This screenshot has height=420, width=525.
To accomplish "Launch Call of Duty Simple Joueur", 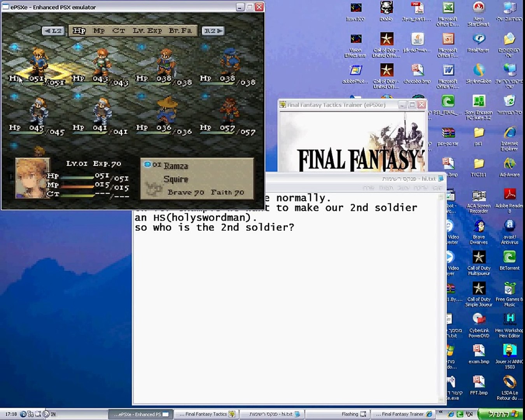I will [x=479, y=294].
